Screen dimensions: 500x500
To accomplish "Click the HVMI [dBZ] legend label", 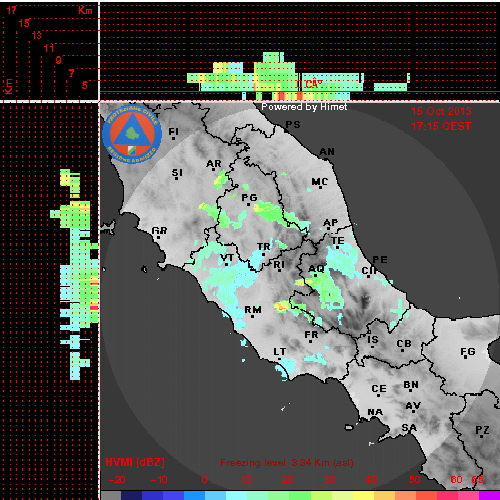I will coord(135,462).
